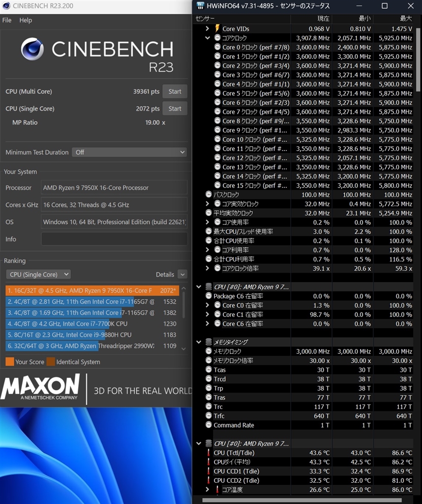422x504 pixels.
Task: Open the Minimum Test Duration dropdown
Action: [x=129, y=152]
